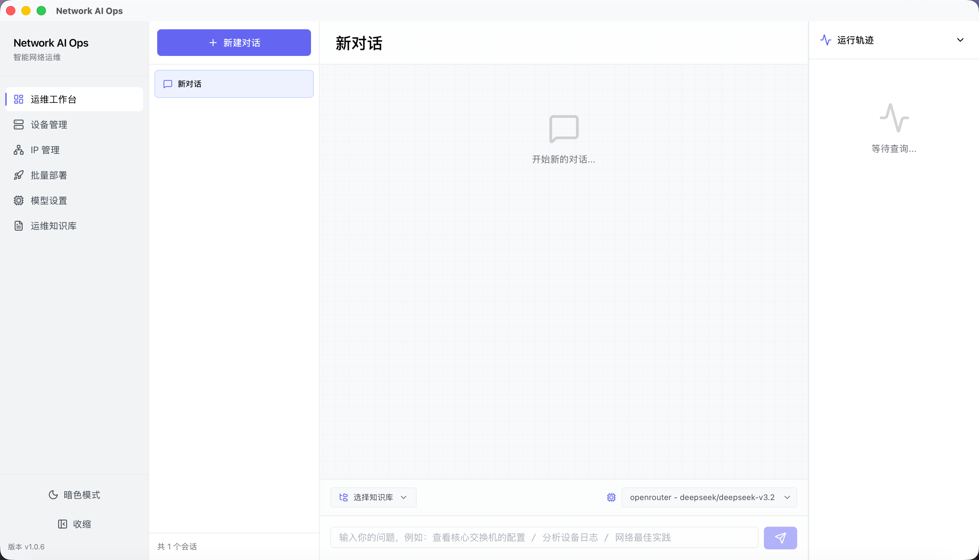
Task: Click the 新建对话 button
Action: click(234, 43)
